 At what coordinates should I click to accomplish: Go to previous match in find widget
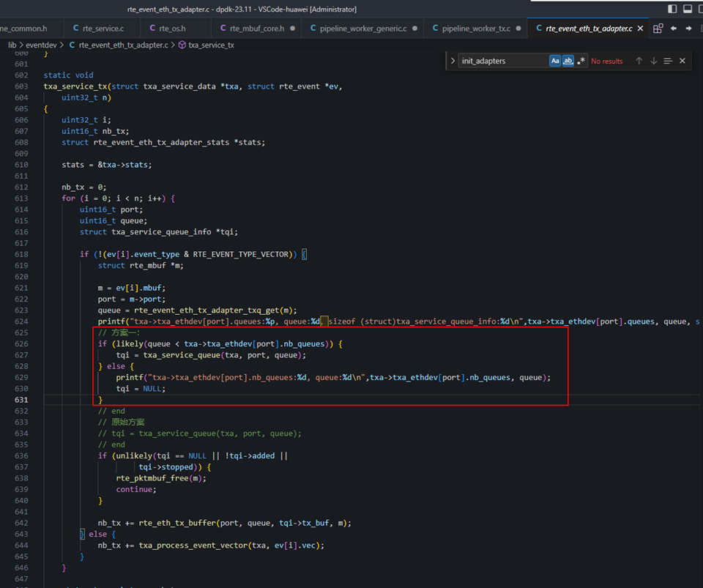click(x=639, y=61)
